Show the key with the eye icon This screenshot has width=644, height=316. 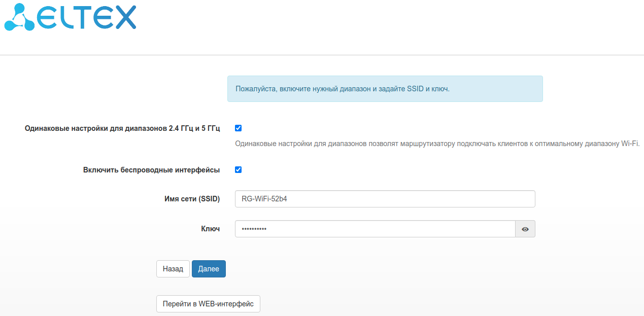[x=525, y=229]
